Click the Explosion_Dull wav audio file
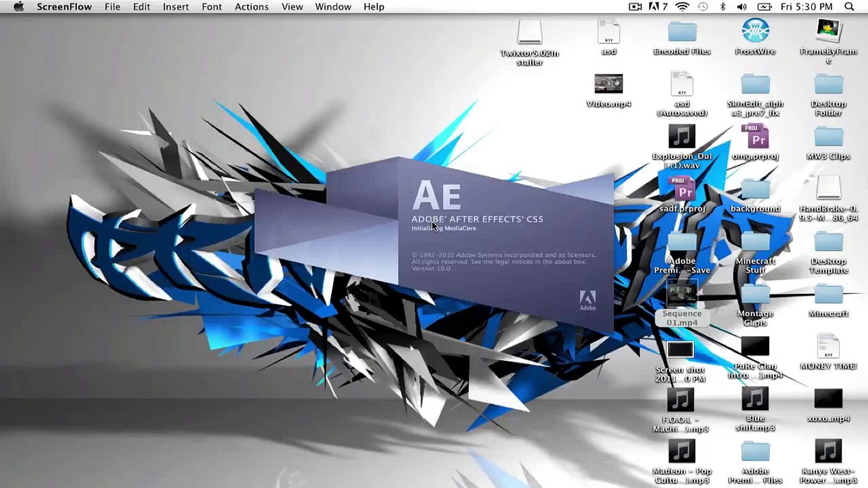Screen dimensions: 868x488 pyautogui.click(x=682, y=136)
